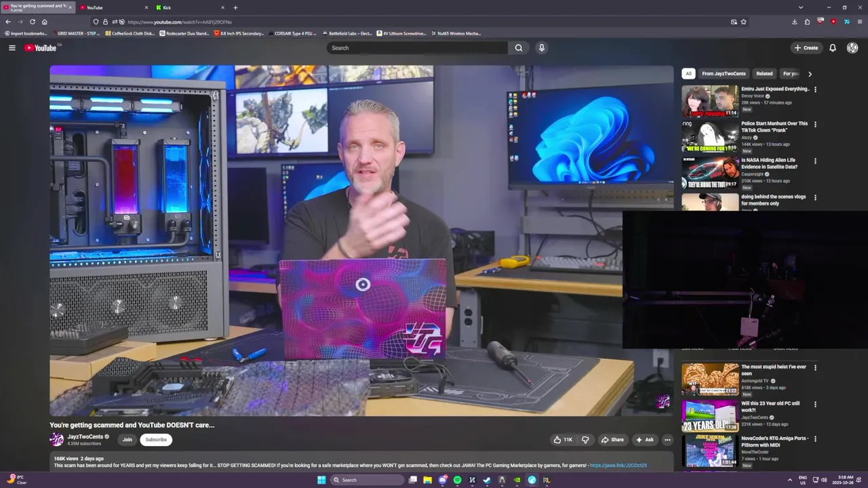The image size is (868, 488).
Task: Open Police Start Manhunt video thumbnail
Action: pyautogui.click(x=710, y=136)
